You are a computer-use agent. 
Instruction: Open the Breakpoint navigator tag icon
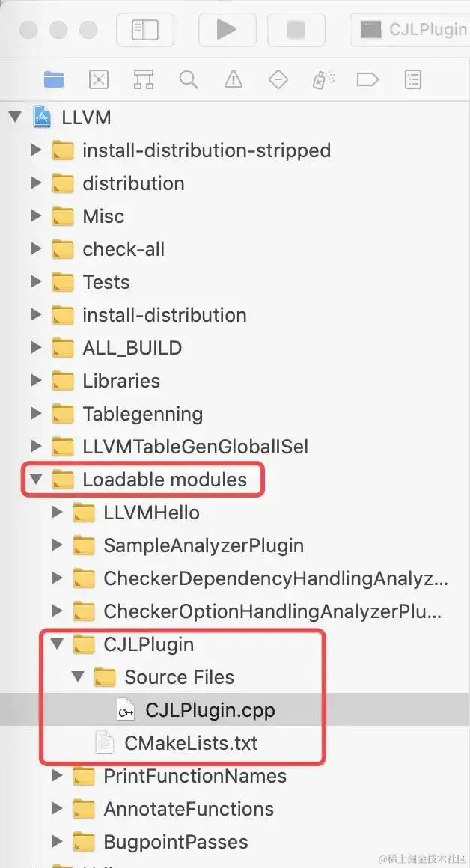click(367, 80)
